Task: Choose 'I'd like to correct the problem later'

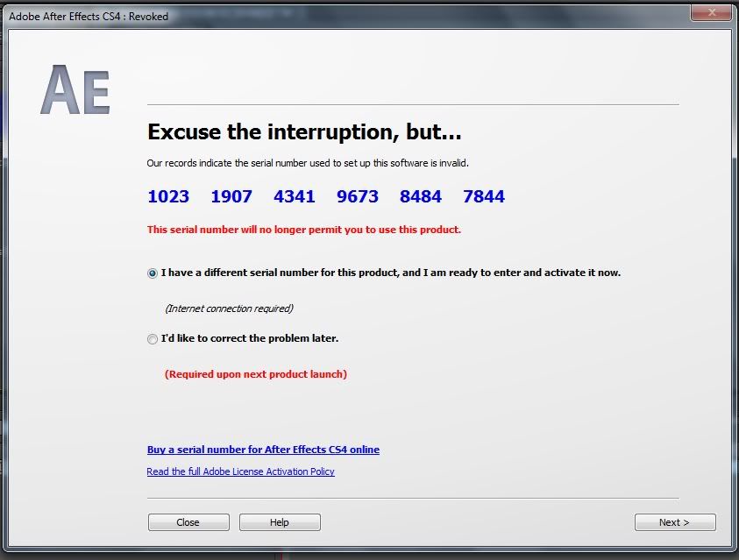Action: coord(153,339)
